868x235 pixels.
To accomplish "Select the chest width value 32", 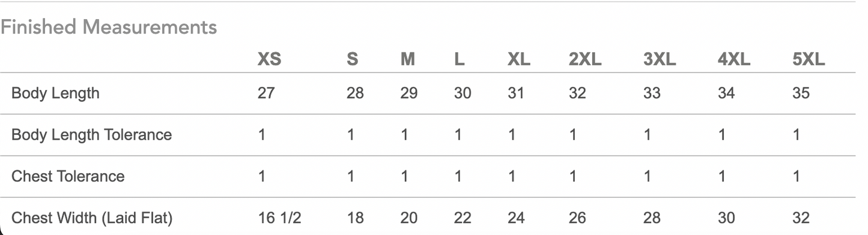I will (801, 218).
